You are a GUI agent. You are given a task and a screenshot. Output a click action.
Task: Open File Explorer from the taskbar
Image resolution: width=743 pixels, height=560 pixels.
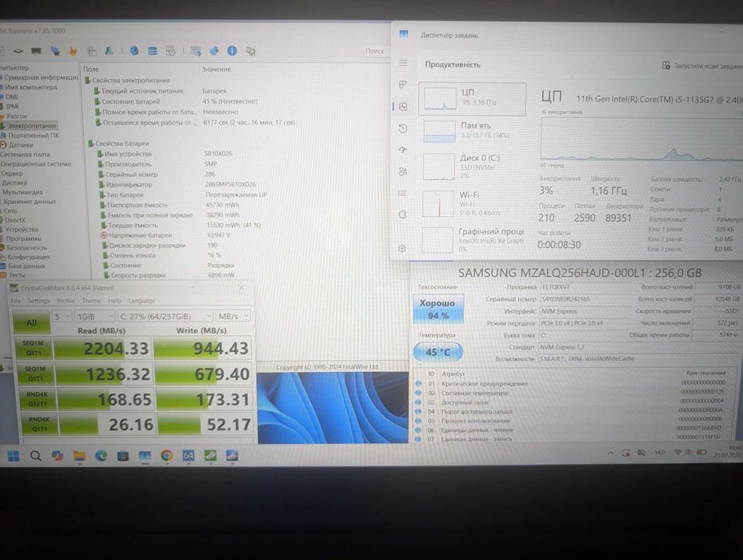pyautogui.click(x=79, y=456)
